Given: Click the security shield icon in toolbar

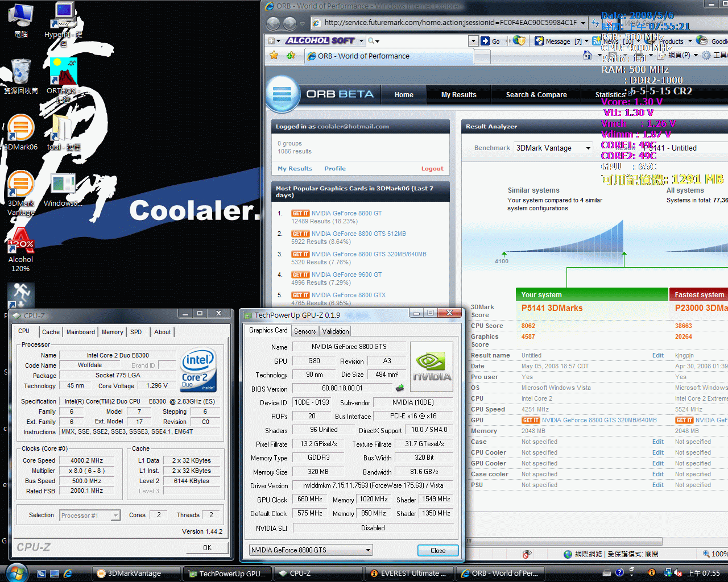Looking at the screenshot, I should [519, 41].
